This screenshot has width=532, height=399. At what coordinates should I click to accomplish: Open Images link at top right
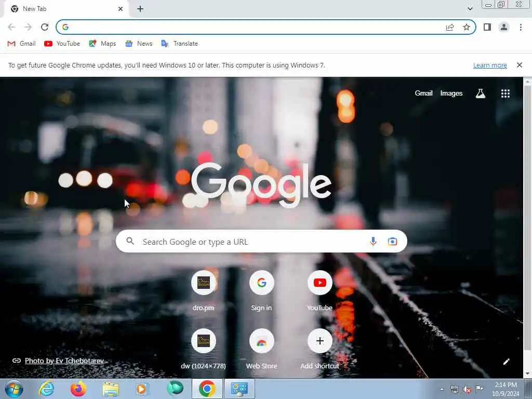(x=451, y=94)
